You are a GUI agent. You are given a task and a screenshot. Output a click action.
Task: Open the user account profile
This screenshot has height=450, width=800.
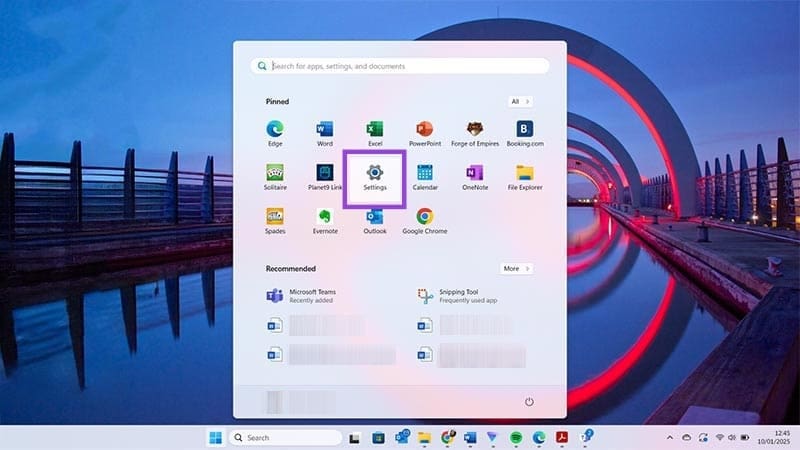point(301,402)
